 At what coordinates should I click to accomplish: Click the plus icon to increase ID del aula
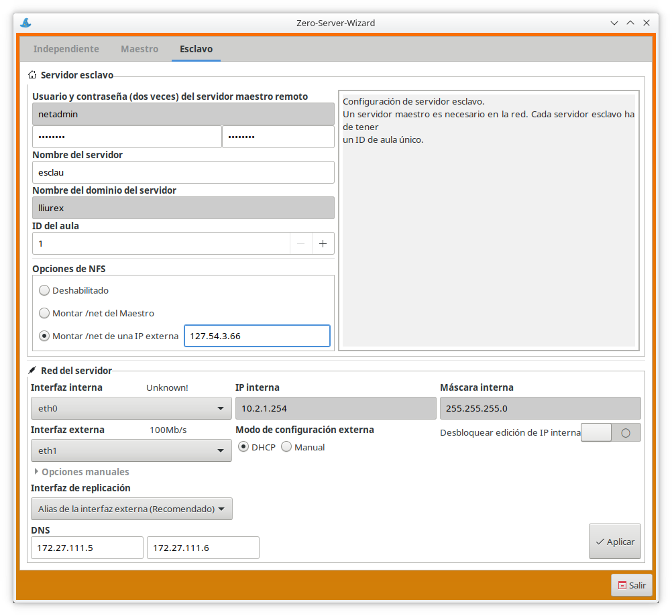click(x=323, y=244)
